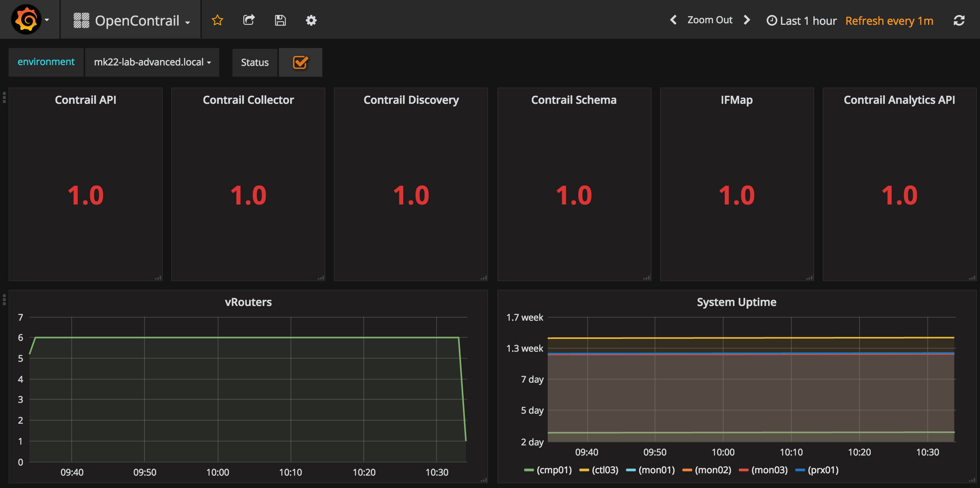Open the vRouters panel title menu
This screenshot has height=488, width=980.
coord(248,302)
